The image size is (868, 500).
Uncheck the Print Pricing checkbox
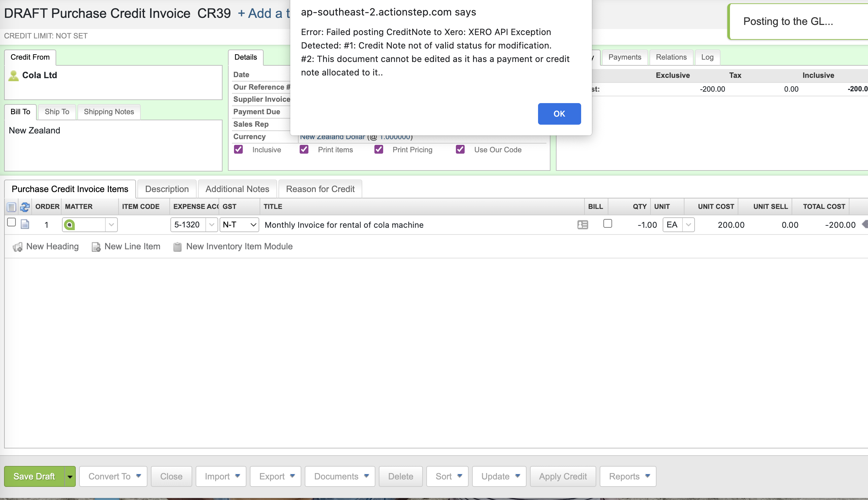pyautogui.click(x=378, y=149)
